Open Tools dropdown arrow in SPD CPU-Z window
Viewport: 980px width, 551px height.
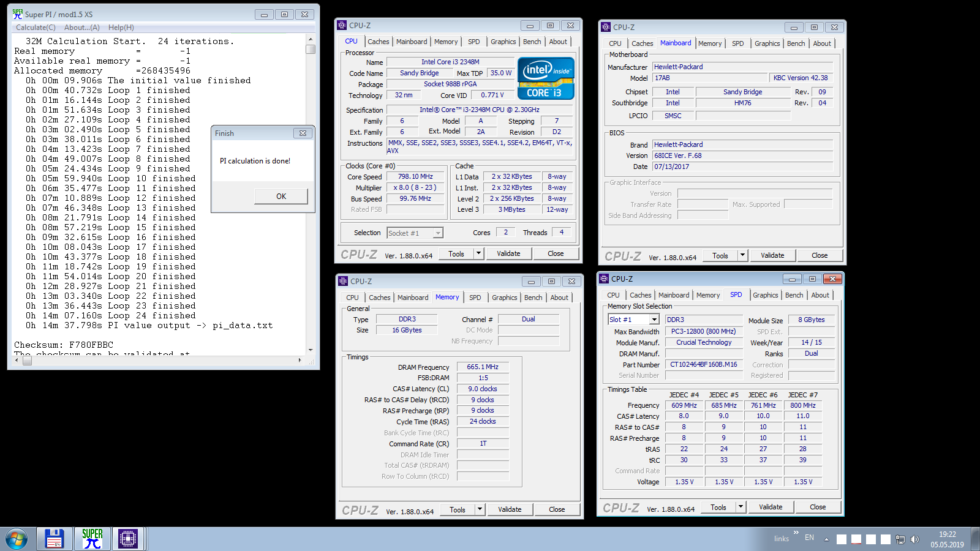point(741,507)
